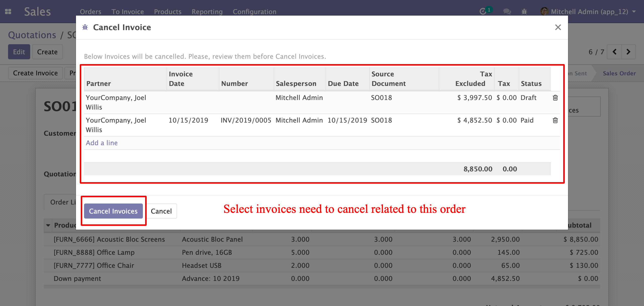Click the Cancel button in dialog

[x=161, y=211]
